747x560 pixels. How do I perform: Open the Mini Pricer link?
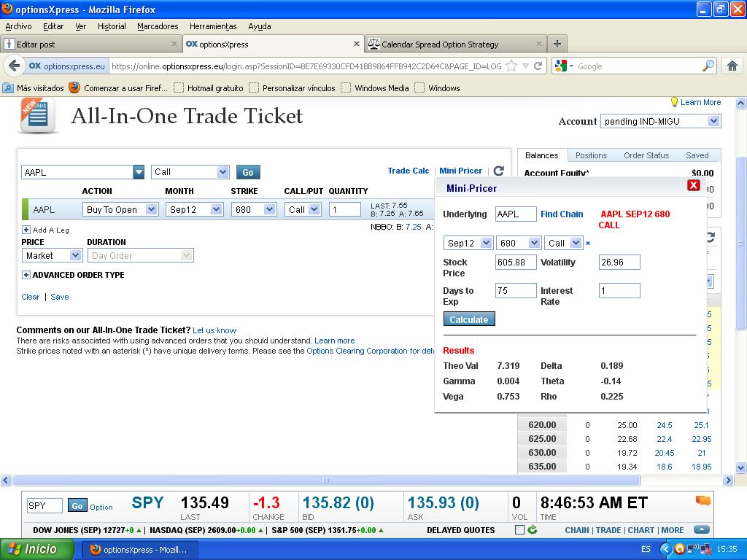click(x=461, y=171)
